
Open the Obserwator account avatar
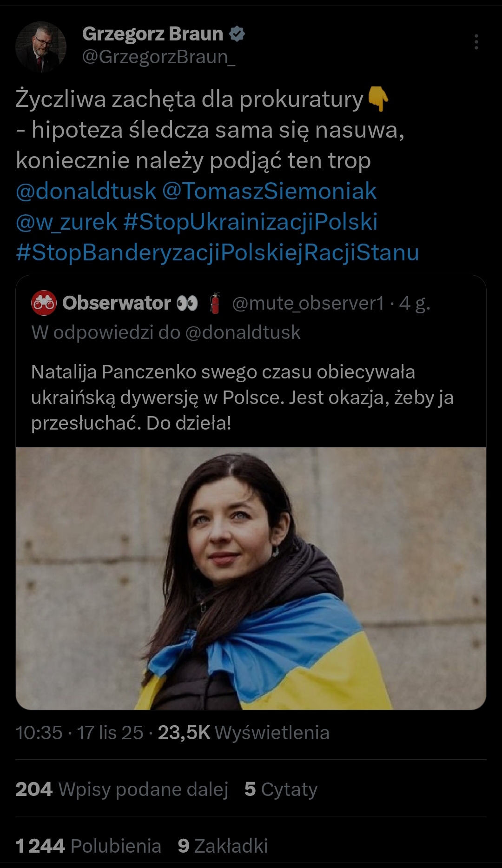click(44, 303)
